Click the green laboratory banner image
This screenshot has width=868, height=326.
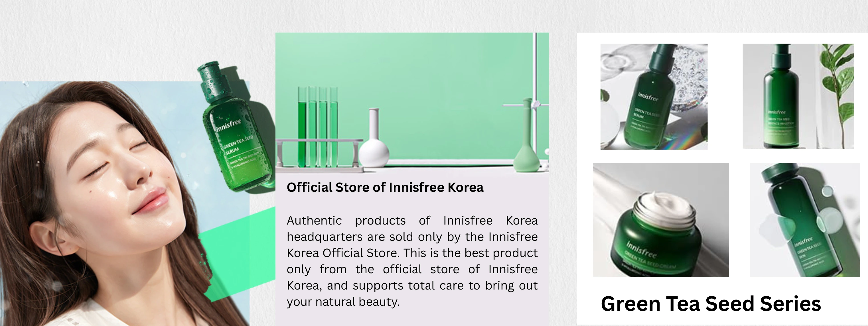click(412, 102)
